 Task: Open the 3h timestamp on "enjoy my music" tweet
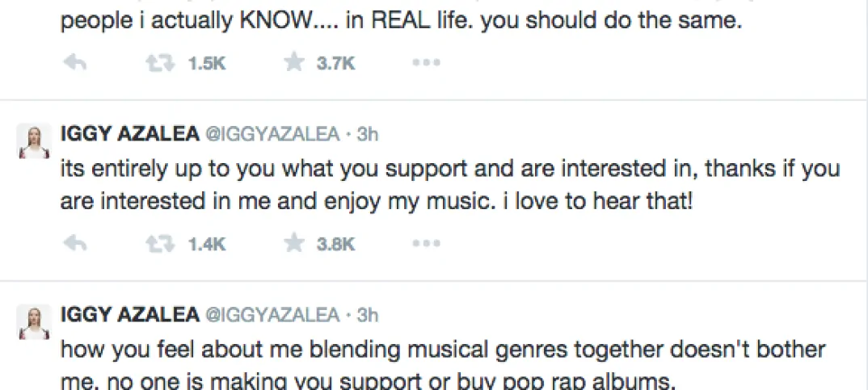point(367,134)
